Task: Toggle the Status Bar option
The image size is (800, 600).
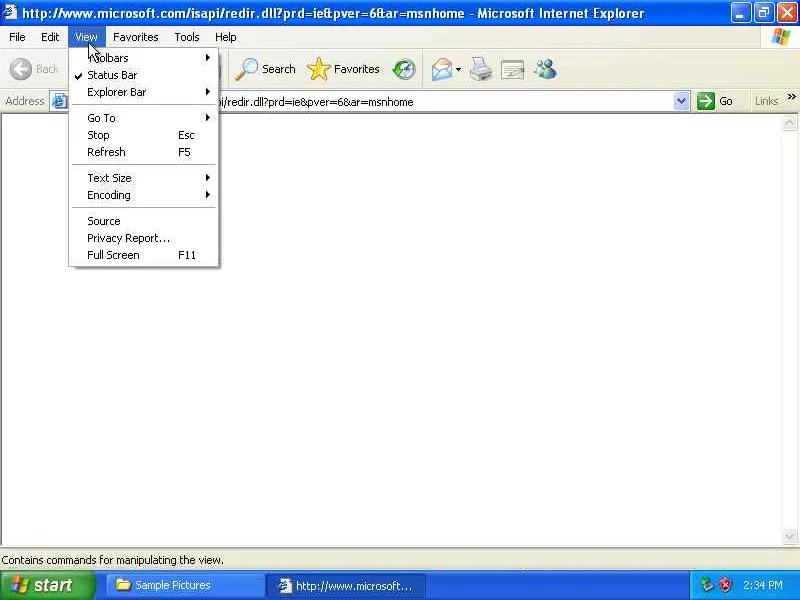Action: 144,75
